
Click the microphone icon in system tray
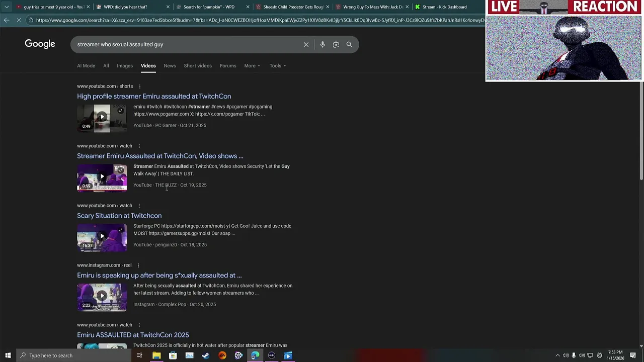click(x=574, y=355)
